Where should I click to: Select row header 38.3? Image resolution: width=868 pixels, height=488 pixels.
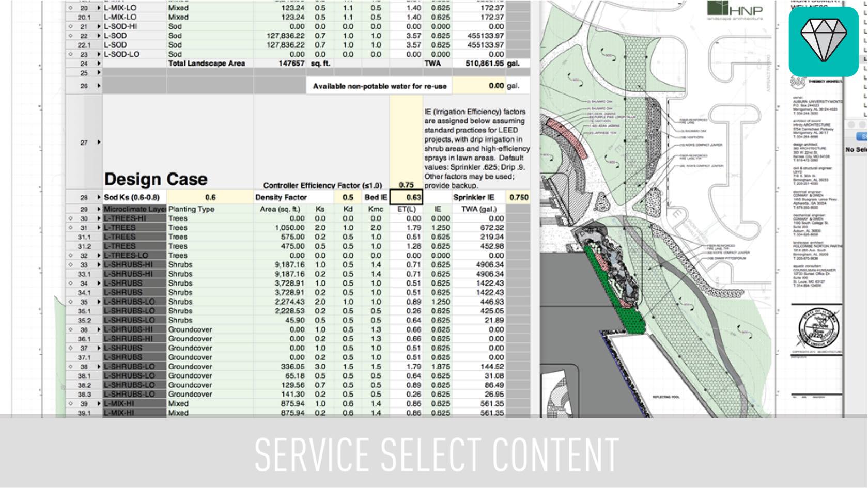[x=84, y=395]
